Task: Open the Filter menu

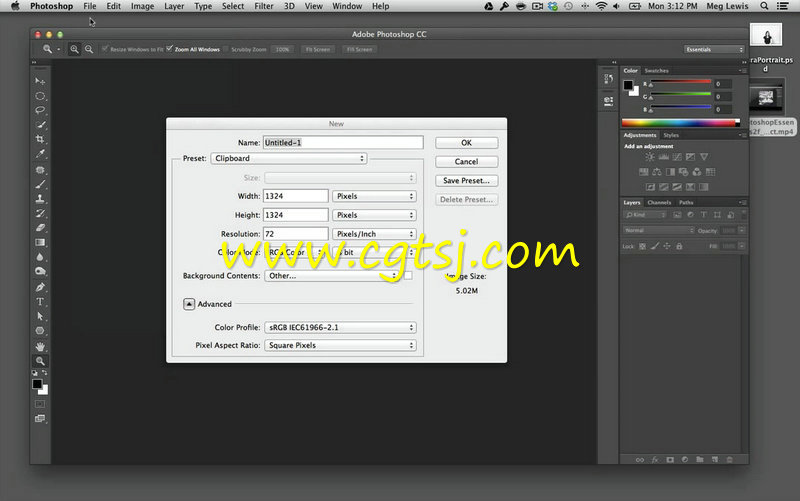Action: click(x=264, y=6)
